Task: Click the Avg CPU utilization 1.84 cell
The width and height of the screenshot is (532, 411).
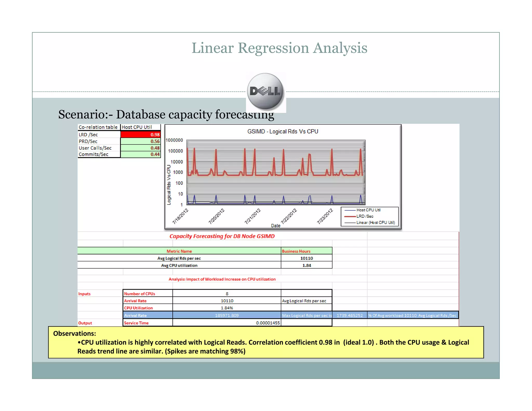Action: click(x=307, y=265)
